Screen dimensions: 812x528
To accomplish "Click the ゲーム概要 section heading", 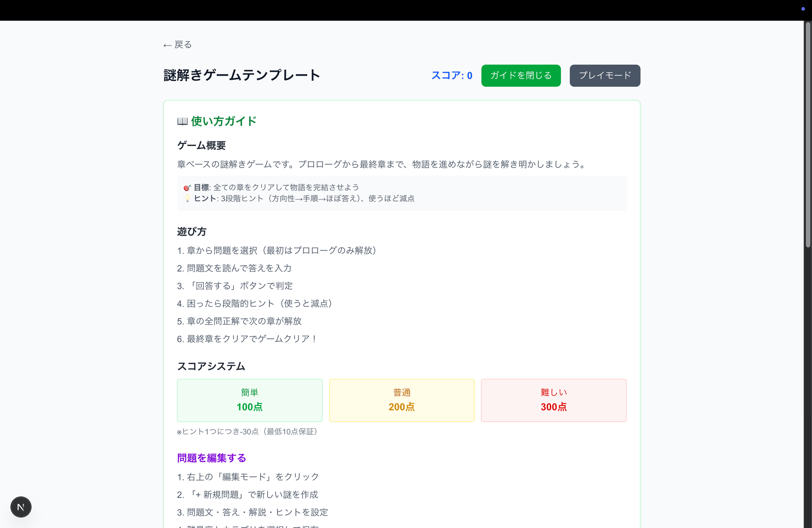I will point(201,145).
